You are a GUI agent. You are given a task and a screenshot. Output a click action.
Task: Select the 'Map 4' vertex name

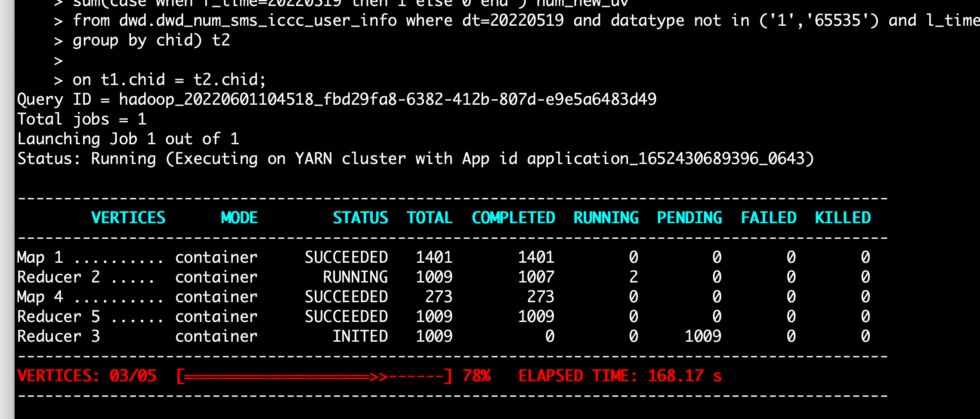point(40,297)
